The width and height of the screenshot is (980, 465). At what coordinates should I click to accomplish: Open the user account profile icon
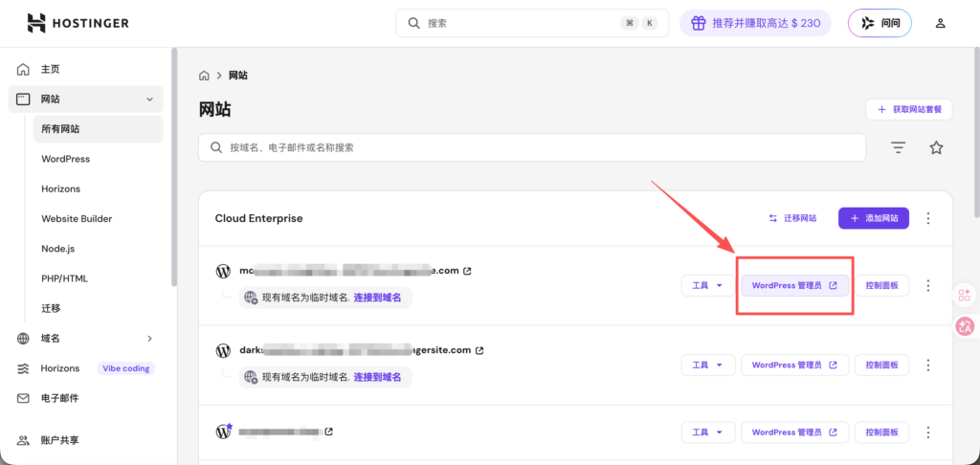940,24
